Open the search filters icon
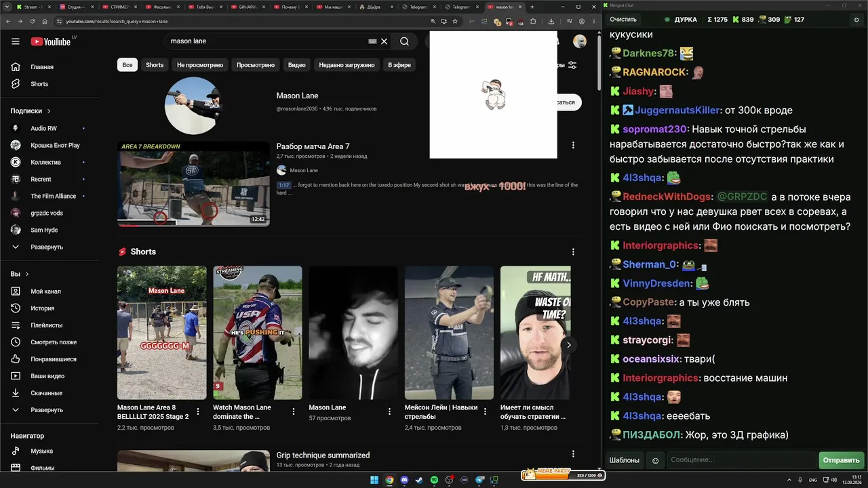The height and width of the screenshot is (488, 868). [572, 65]
